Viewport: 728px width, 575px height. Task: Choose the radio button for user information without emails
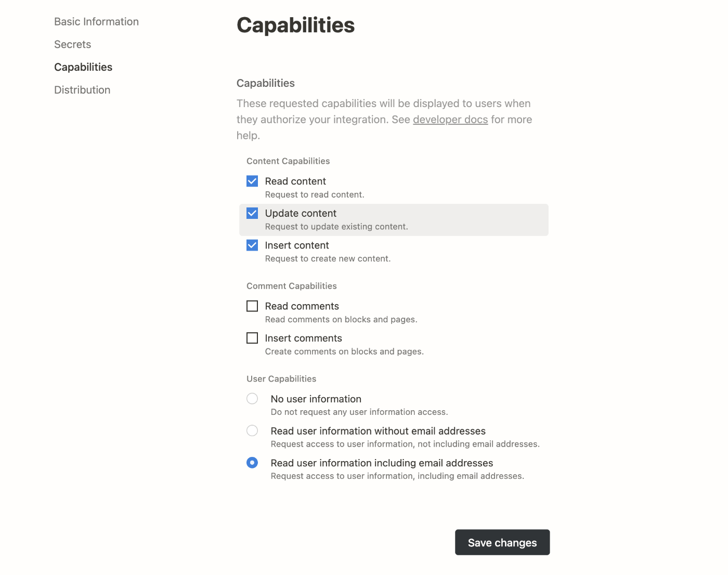coord(252,430)
